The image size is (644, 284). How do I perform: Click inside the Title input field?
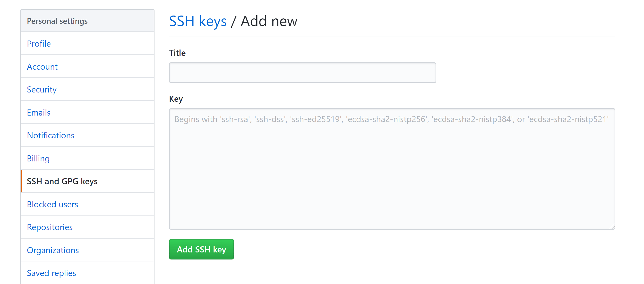302,72
